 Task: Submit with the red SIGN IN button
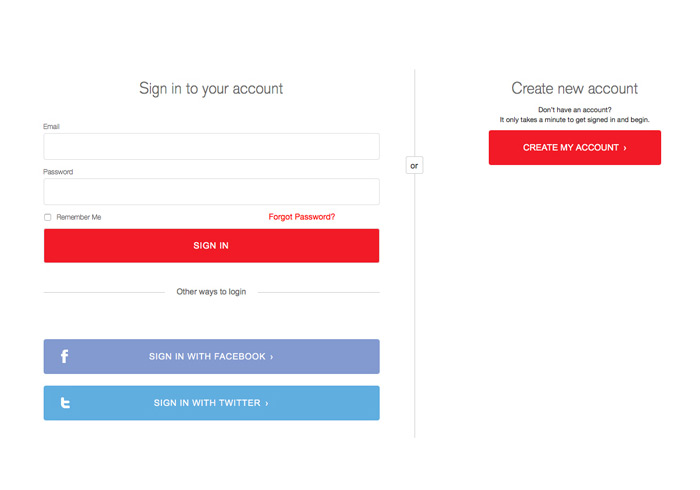point(212,245)
